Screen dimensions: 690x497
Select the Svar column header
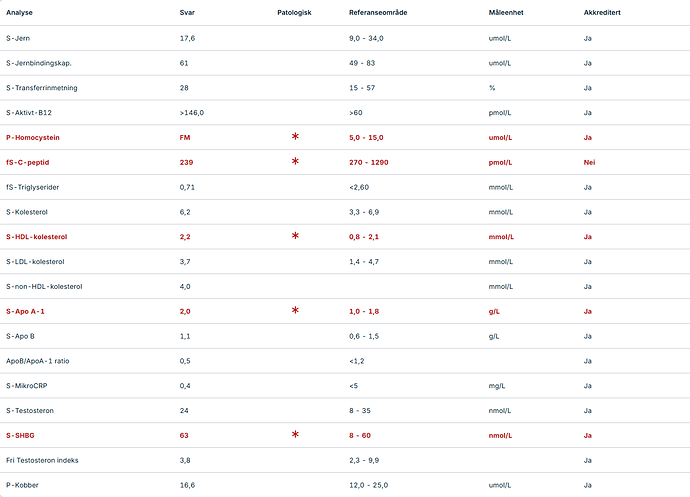[x=187, y=12]
